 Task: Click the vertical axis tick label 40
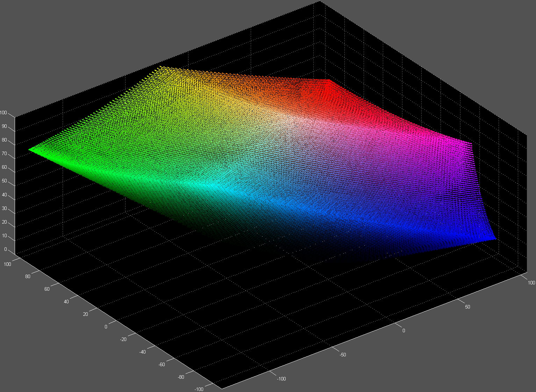pos(5,195)
